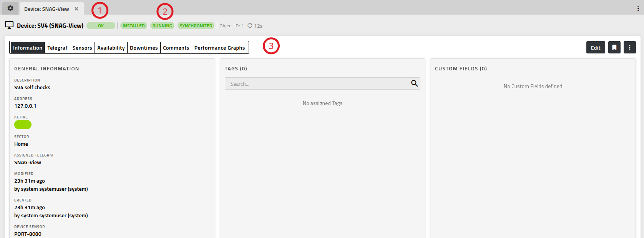The height and width of the screenshot is (238, 644).
Task: Click the device monitor icon
Action: click(x=9, y=25)
